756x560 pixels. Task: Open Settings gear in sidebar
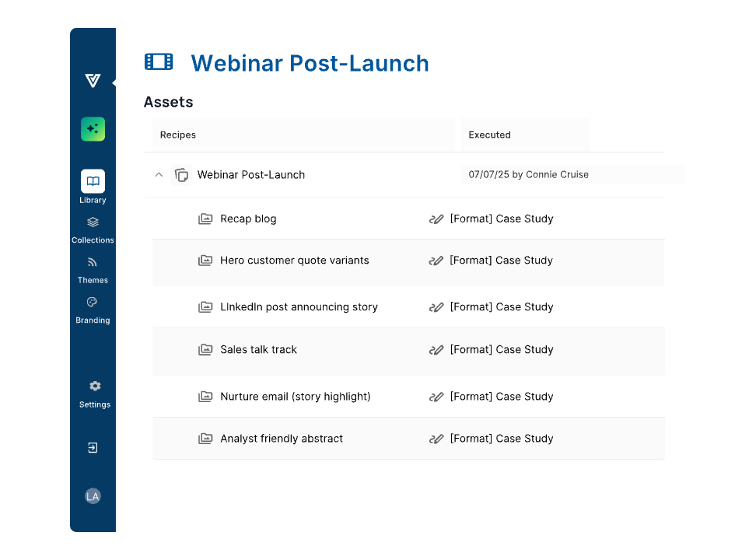(94, 387)
